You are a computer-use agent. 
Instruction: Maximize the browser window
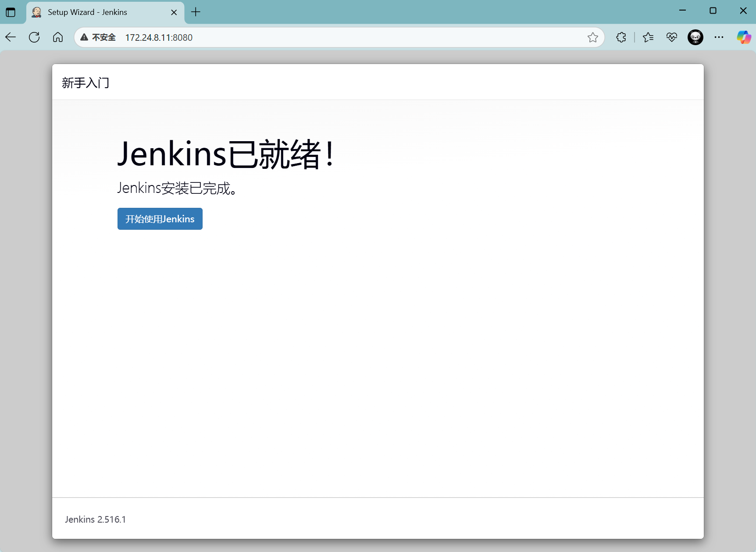[x=713, y=11]
